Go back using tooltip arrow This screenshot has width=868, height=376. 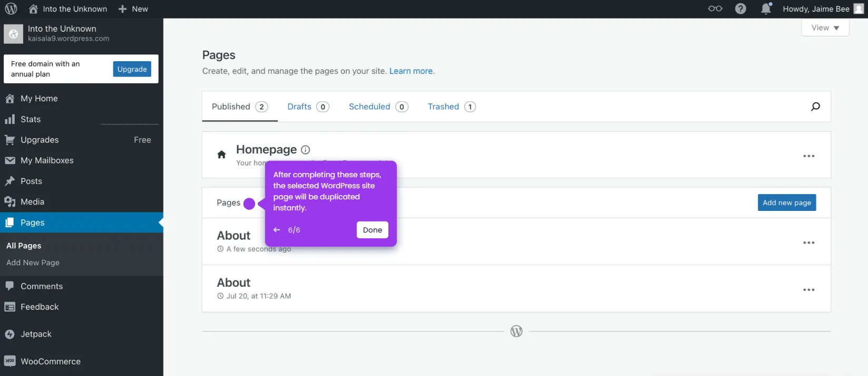click(x=277, y=230)
